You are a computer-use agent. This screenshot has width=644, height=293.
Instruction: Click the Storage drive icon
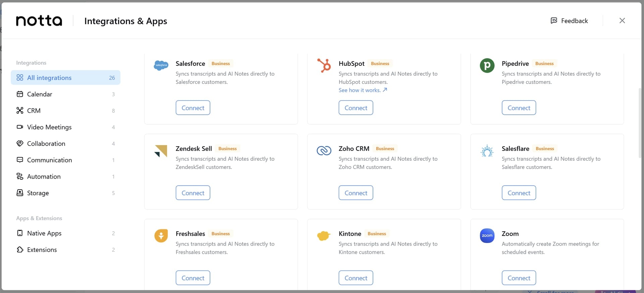click(x=20, y=193)
